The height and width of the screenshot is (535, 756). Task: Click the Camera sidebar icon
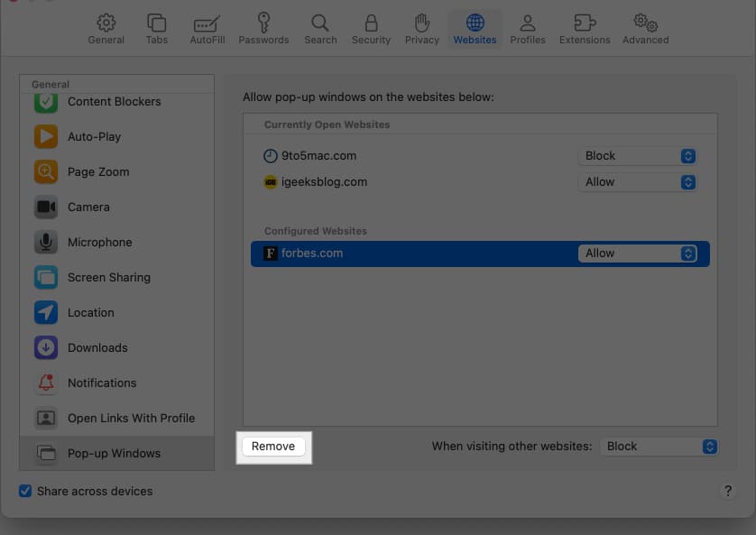pyautogui.click(x=46, y=208)
